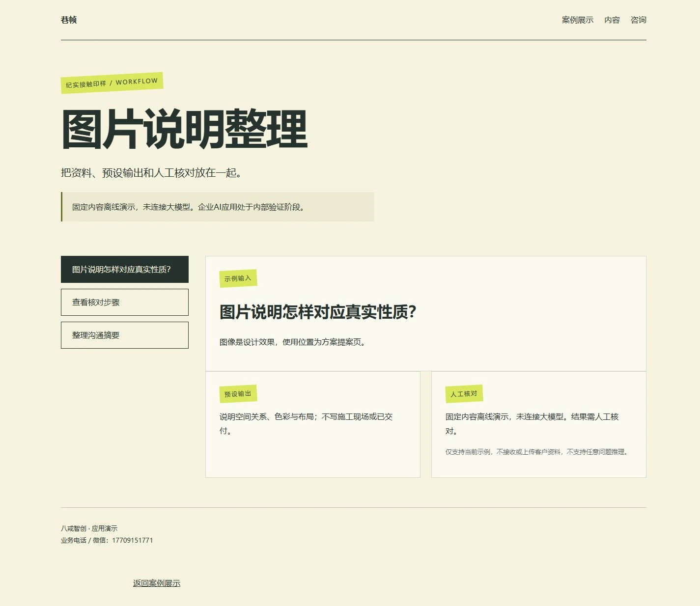Click the text 图像是设计效果，使用位置为方案提案页。
700x606 pixels.
click(x=294, y=342)
